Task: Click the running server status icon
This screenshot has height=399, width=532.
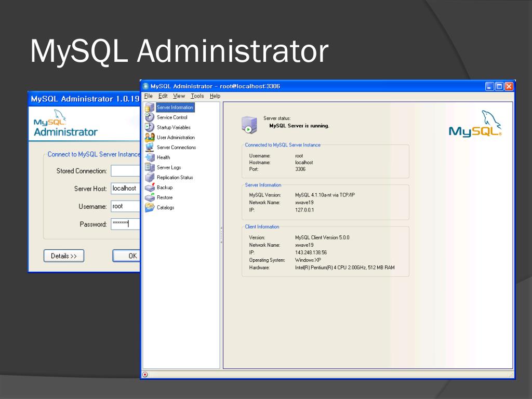Action: tap(249, 125)
